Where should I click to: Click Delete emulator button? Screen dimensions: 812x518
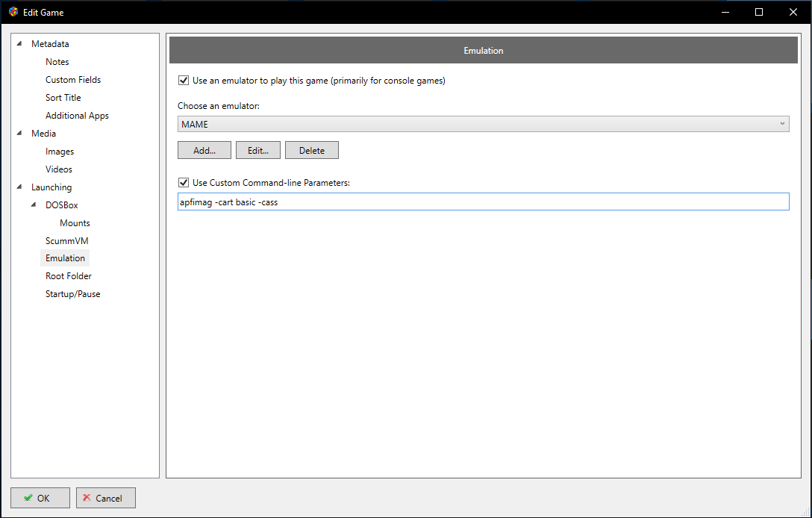pyautogui.click(x=312, y=150)
